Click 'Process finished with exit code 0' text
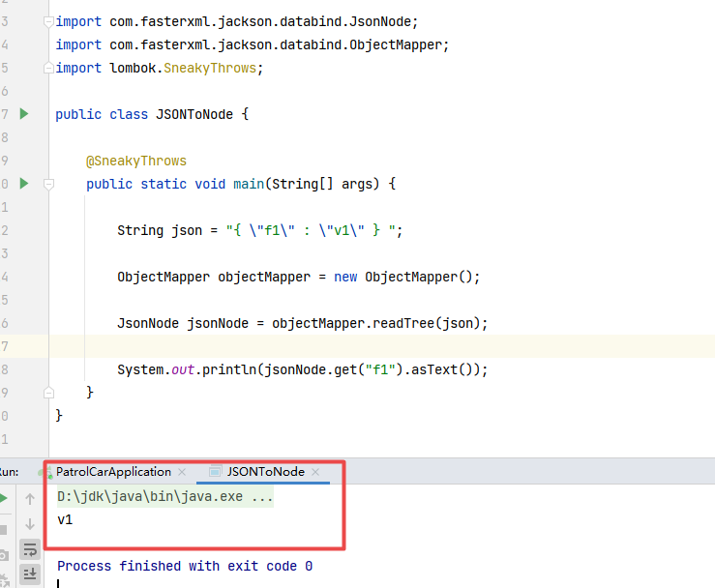The height and width of the screenshot is (588, 715). (185, 566)
